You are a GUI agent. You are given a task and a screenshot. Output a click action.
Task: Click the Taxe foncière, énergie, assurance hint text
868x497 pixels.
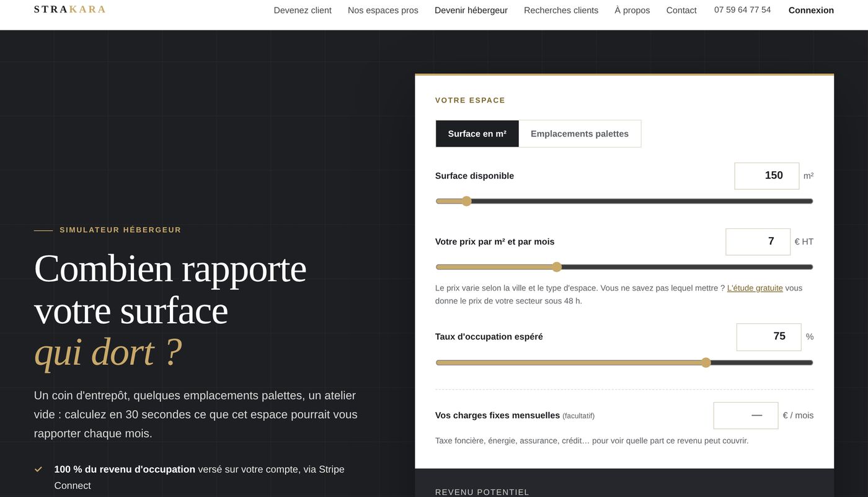[592, 441]
